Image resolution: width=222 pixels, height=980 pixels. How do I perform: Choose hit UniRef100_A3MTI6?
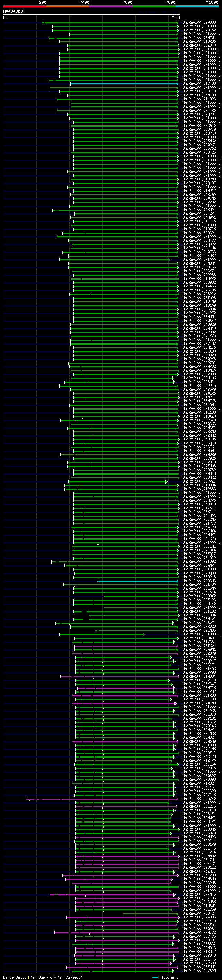(x=199, y=688)
